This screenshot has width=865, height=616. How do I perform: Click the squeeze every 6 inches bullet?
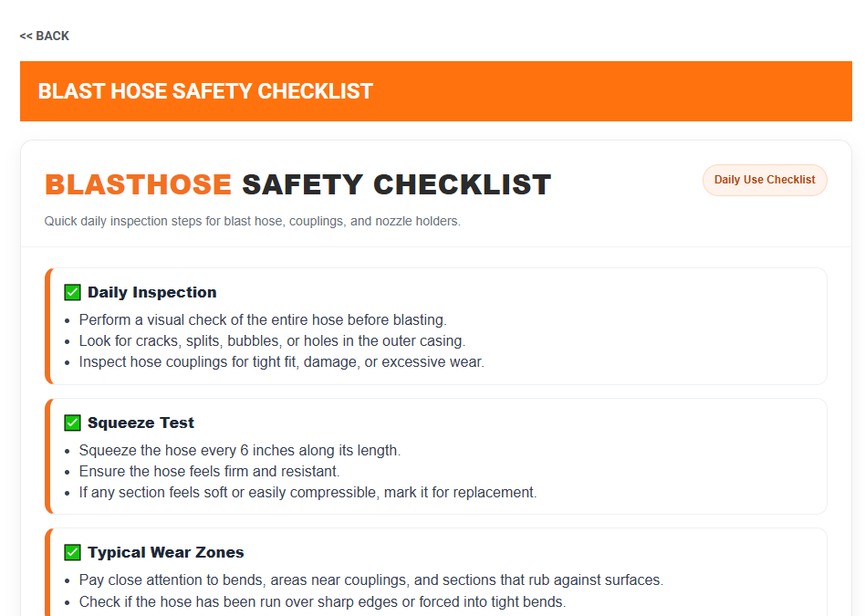pos(240,451)
